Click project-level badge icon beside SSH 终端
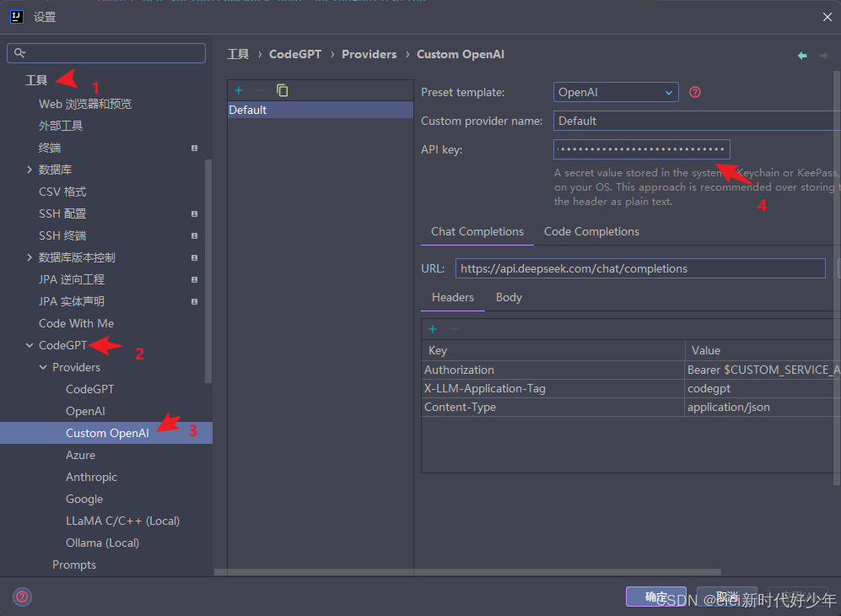The image size is (841, 616). point(194,236)
